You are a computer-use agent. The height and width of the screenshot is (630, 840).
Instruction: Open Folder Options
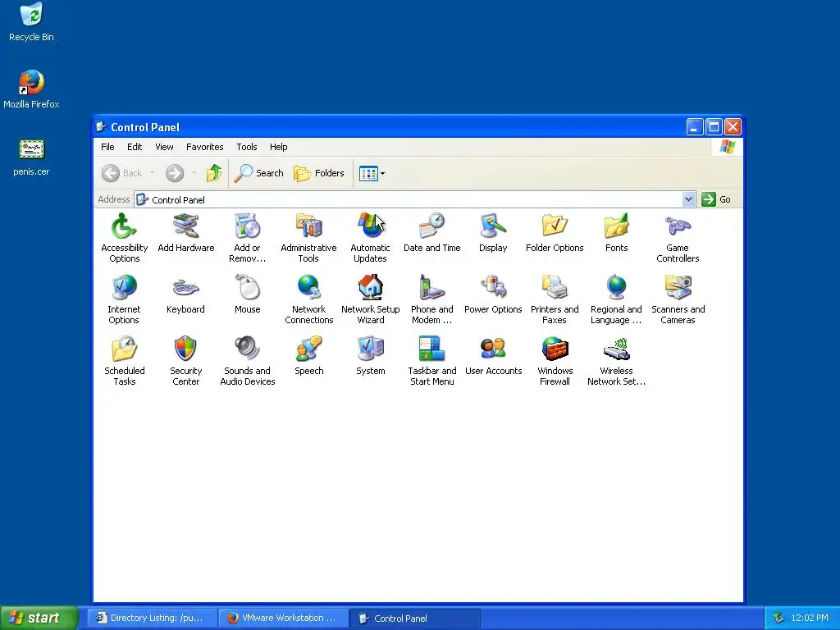click(x=555, y=233)
